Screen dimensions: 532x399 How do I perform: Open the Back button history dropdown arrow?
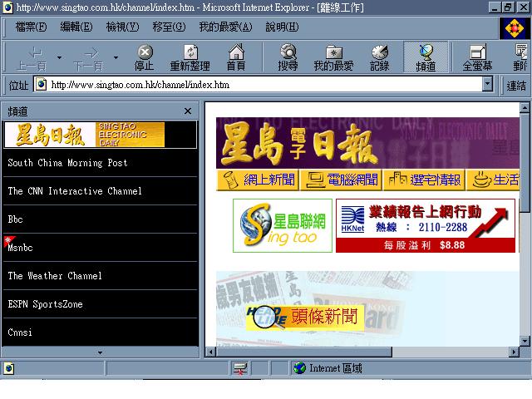(59, 57)
